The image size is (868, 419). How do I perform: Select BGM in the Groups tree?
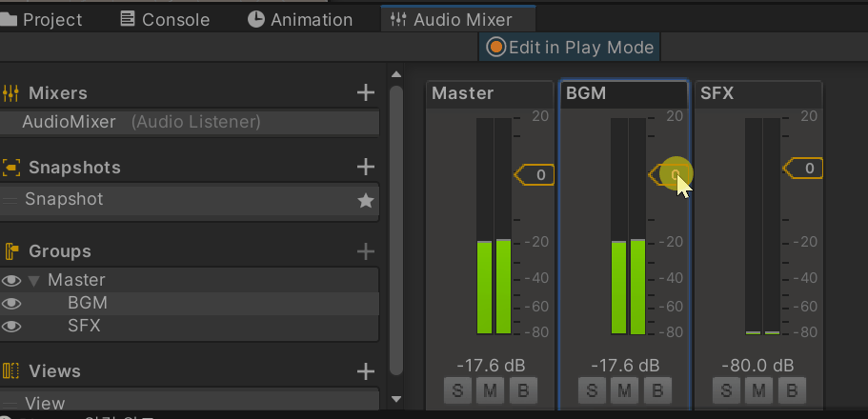pos(88,304)
